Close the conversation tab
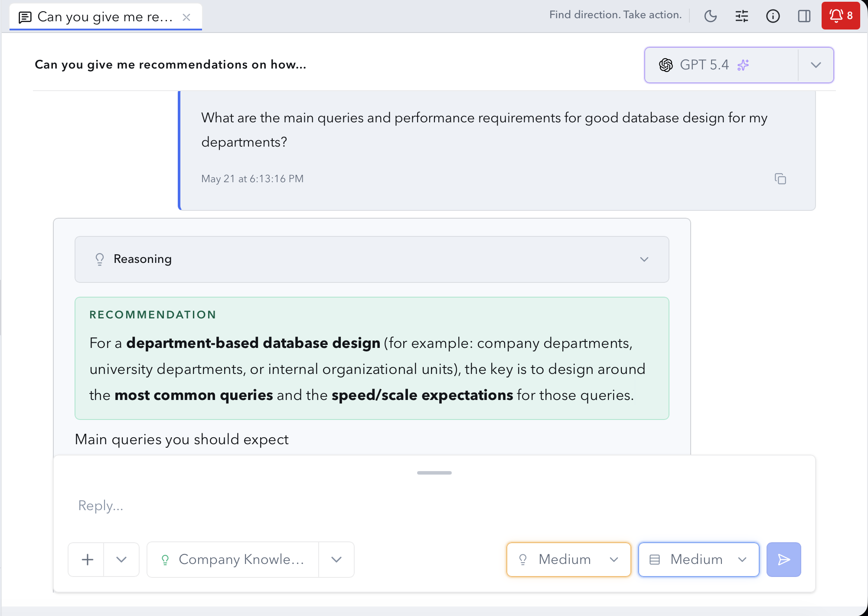This screenshot has width=868, height=616. [x=186, y=17]
